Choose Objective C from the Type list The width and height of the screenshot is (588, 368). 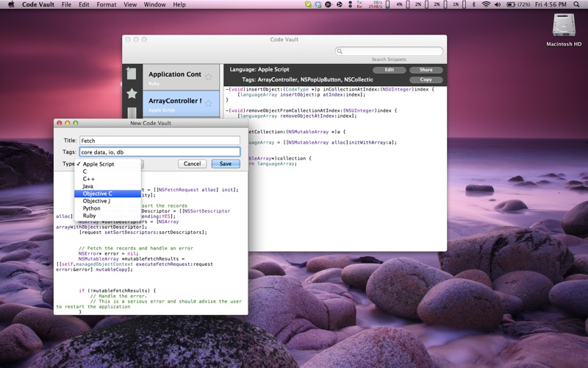(107, 194)
